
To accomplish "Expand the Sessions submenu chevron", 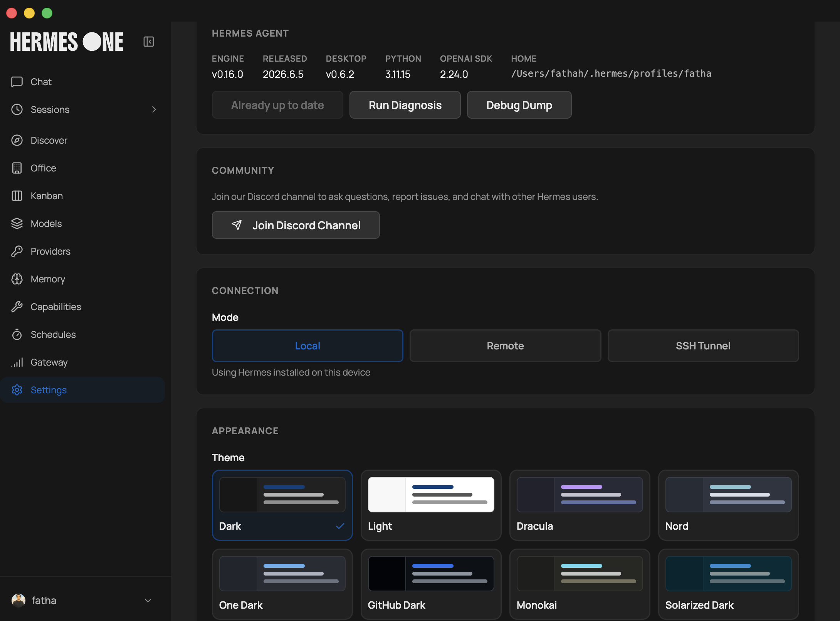I will coord(154,109).
